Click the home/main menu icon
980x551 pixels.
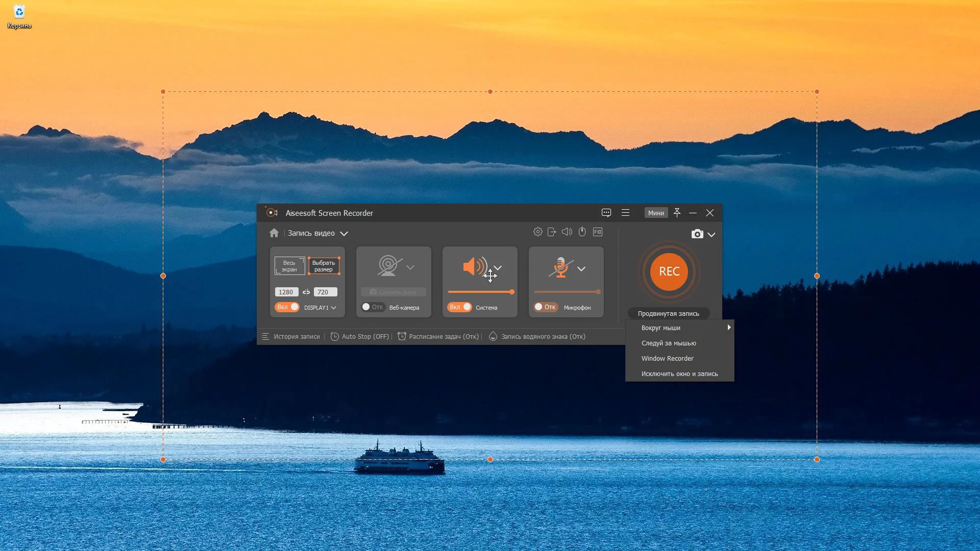[x=274, y=232]
